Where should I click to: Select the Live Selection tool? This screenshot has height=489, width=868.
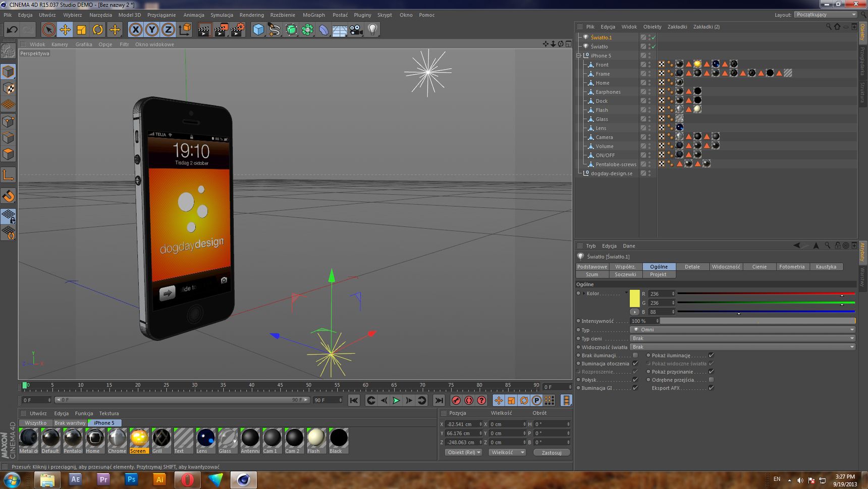[x=48, y=29]
